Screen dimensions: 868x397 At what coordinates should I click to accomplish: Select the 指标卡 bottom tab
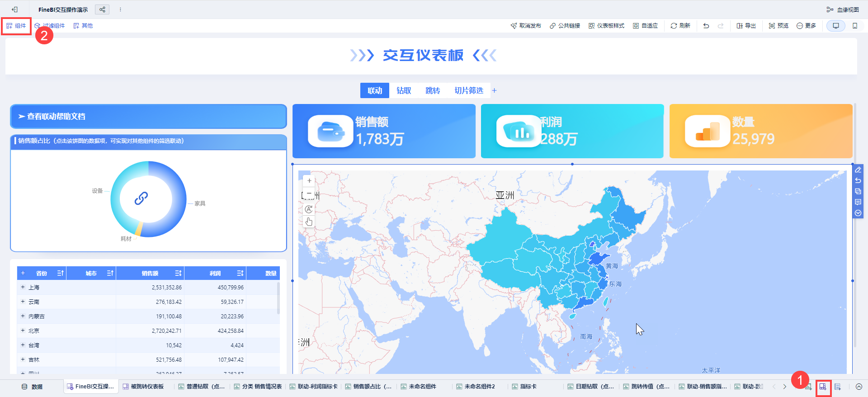click(524, 387)
